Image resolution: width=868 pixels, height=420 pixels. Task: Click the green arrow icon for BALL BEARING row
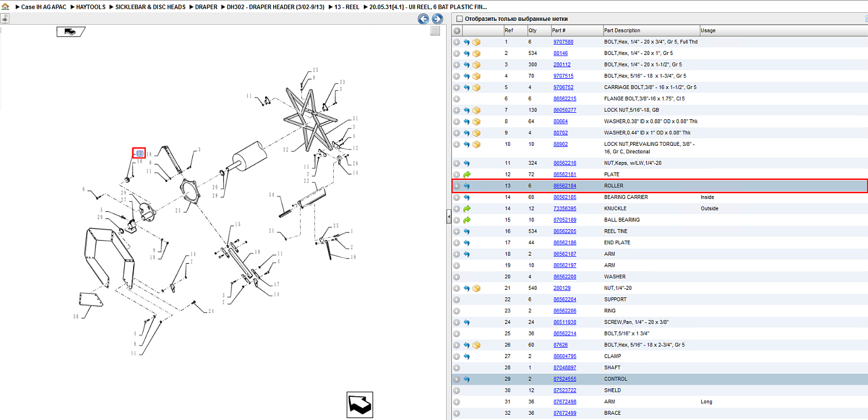[466, 220]
